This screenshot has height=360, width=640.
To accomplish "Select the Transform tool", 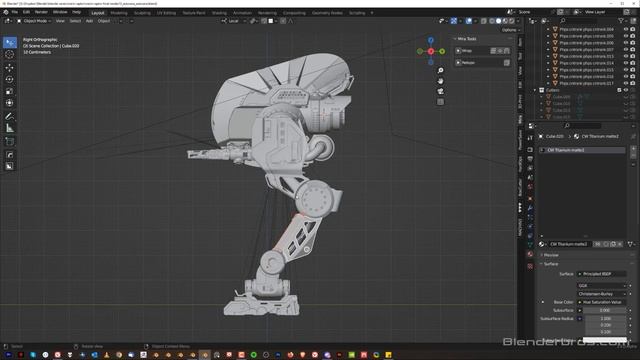I will pyautogui.click(x=9, y=103).
